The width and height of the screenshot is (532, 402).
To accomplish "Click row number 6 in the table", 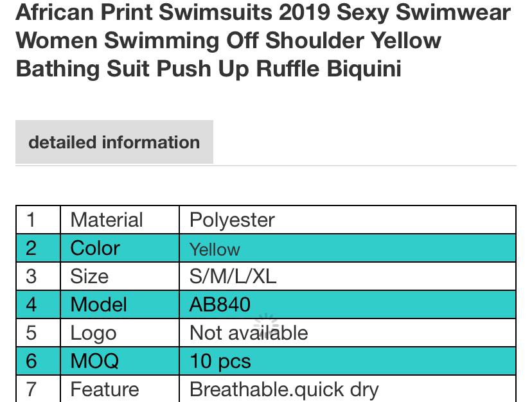I will tap(31, 361).
